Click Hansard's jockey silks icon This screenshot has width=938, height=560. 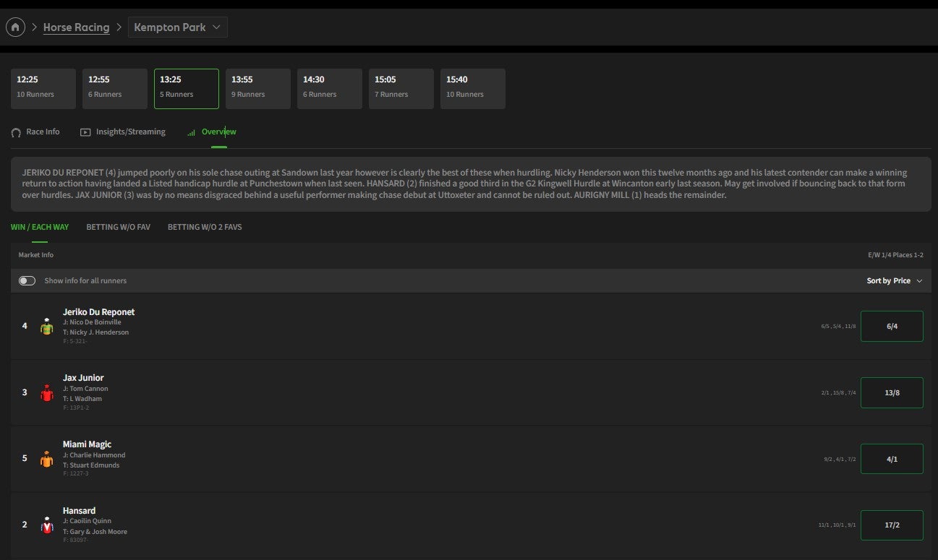[x=47, y=525]
